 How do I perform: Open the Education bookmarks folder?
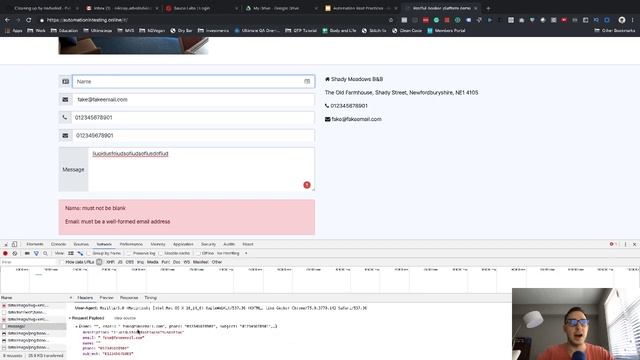click(64, 31)
